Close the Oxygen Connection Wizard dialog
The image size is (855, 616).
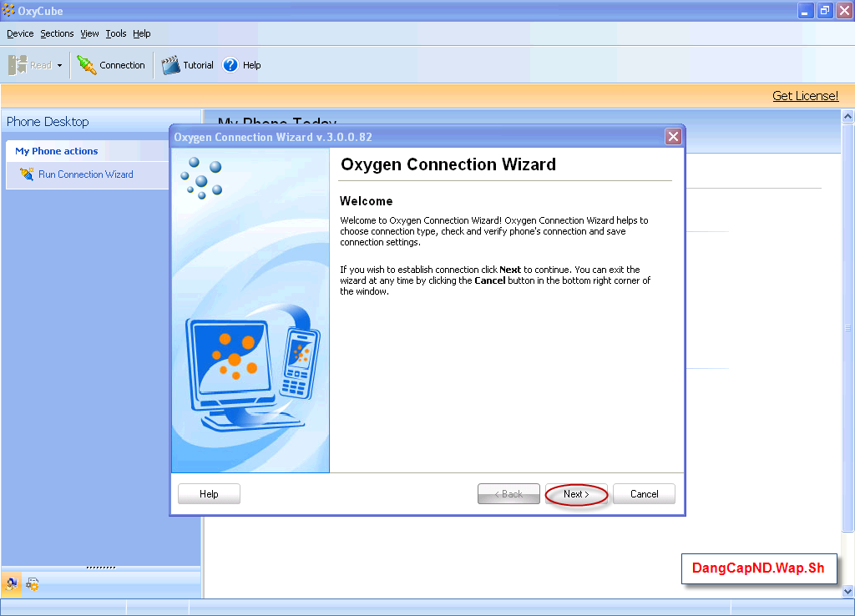(x=674, y=137)
